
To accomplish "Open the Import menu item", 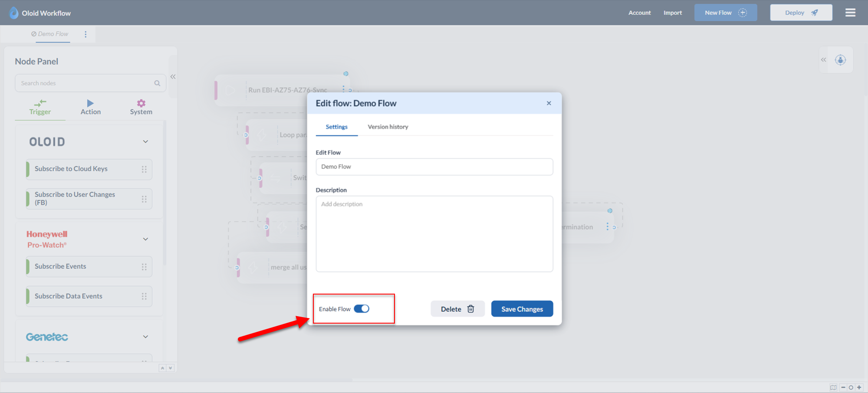I will pos(673,13).
